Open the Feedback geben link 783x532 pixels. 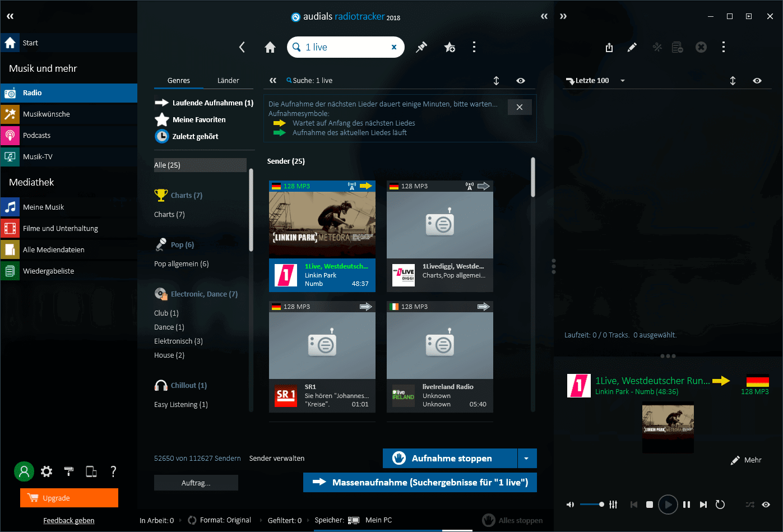click(69, 520)
